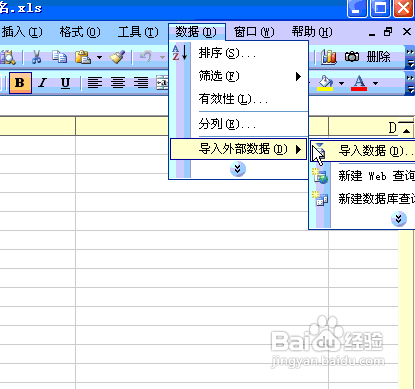
Task: Click the 删除 toolbar button
Action: [x=379, y=57]
